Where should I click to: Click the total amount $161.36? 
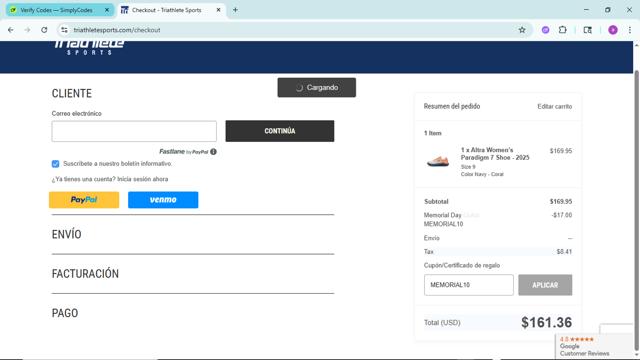pyautogui.click(x=546, y=322)
